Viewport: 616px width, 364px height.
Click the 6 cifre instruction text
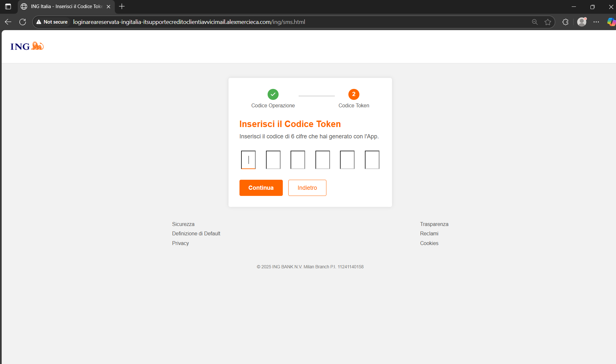[x=309, y=136]
